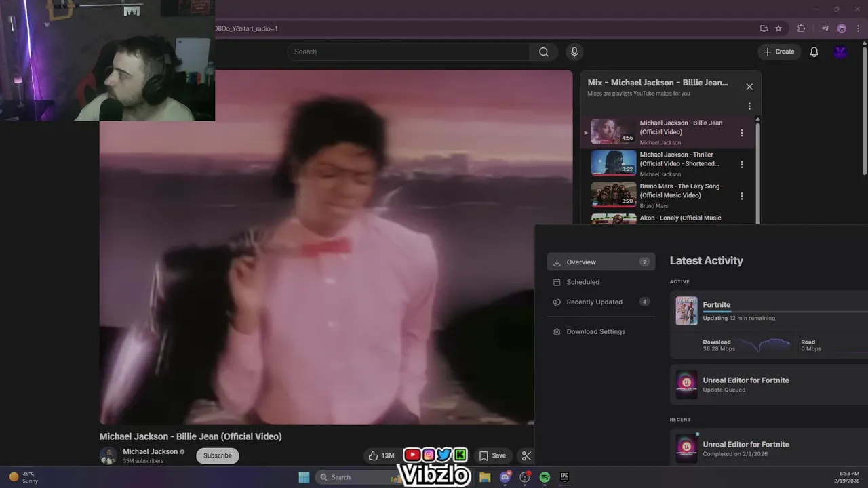Start voice search with the microphone icon
The width and height of the screenshot is (868, 488).
pyautogui.click(x=574, y=52)
